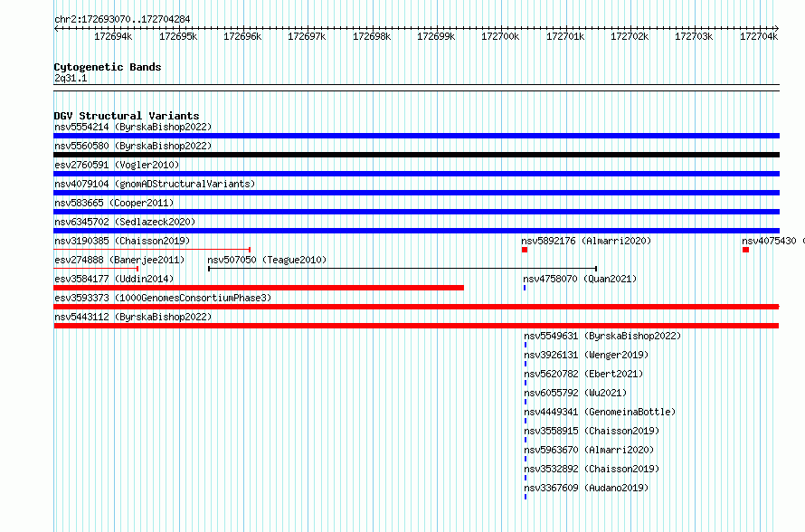Click the 172700k ruler position

tap(500, 36)
